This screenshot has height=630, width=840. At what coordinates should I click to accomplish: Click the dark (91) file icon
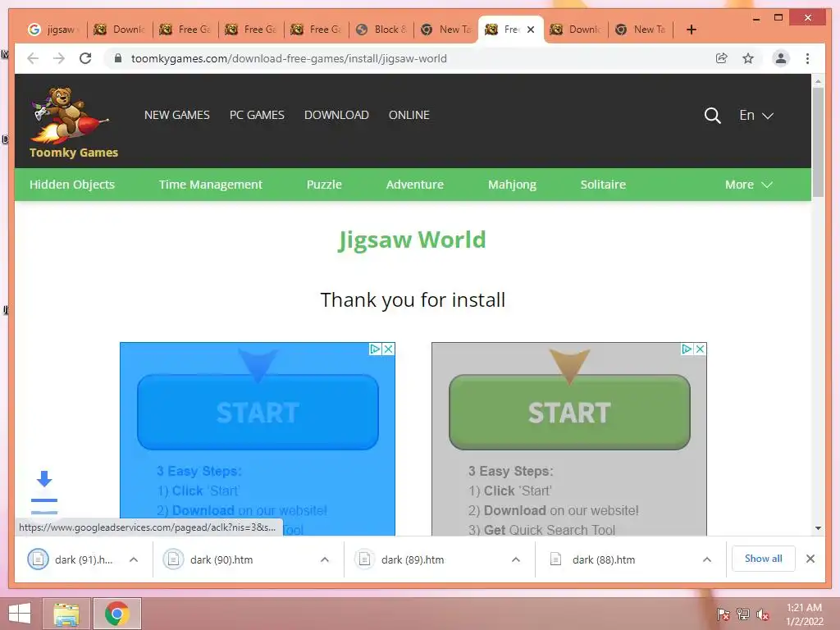pos(38,559)
